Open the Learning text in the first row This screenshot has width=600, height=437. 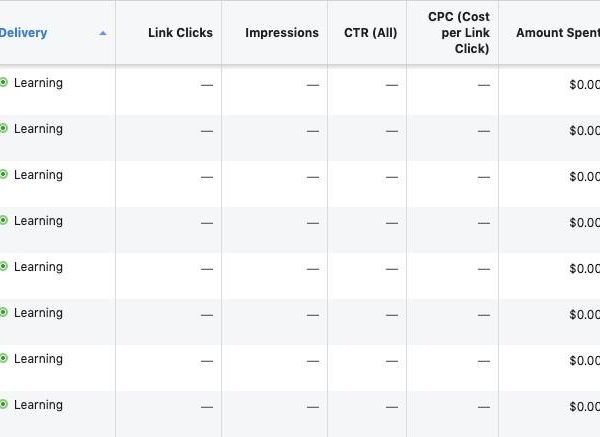(38, 83)
